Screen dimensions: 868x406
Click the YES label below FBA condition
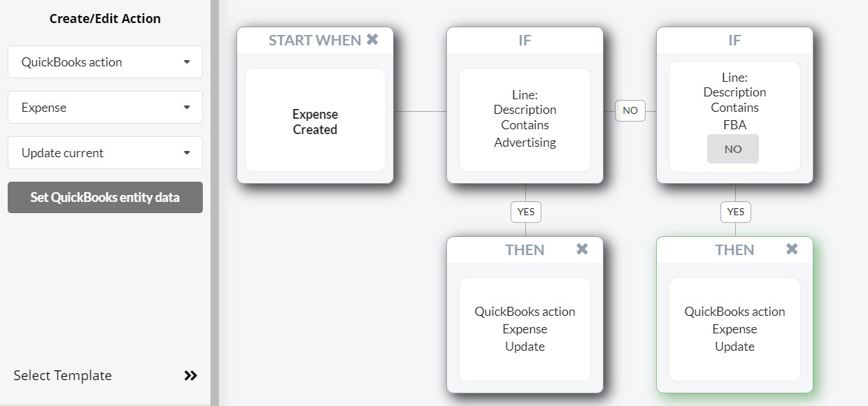pos(735,212)
